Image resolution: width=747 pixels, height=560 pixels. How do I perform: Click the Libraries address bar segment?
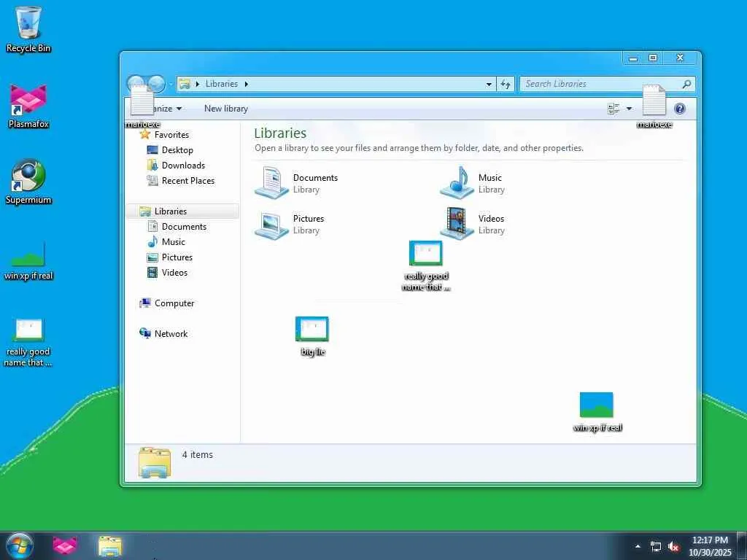tap(222, 84)
